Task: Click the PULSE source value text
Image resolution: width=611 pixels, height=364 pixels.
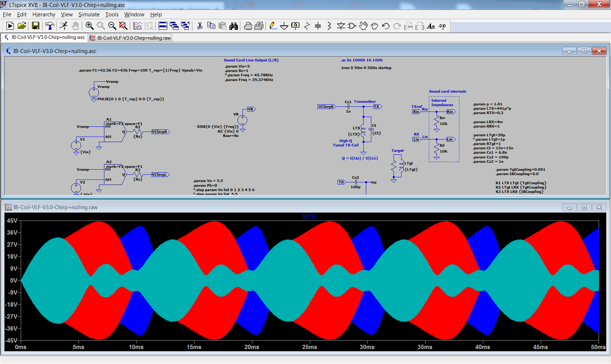Action: (131, 99)
